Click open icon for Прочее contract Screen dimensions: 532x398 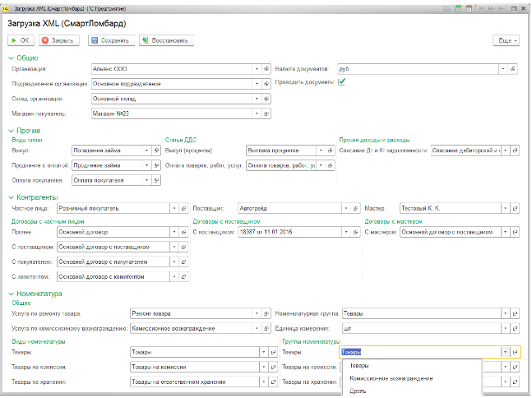[183, 232]
